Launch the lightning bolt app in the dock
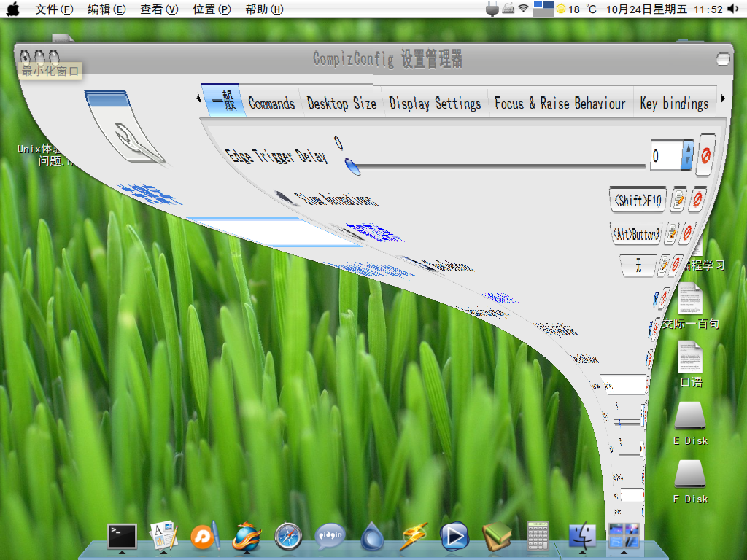The height and width of the screenshot is (560, 747). 413,536
